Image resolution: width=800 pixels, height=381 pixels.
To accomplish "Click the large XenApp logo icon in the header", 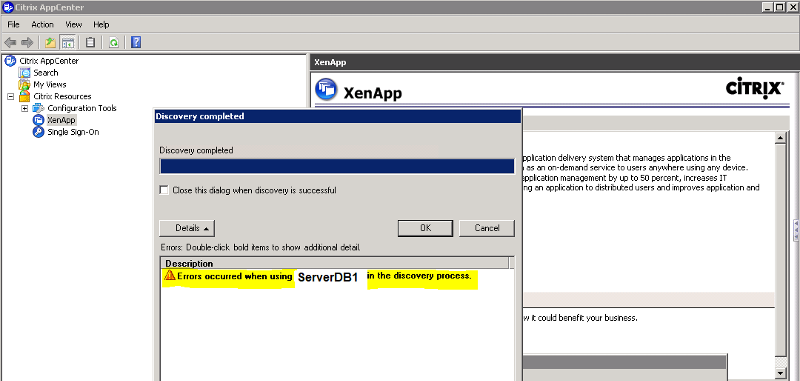I will 326,89.
